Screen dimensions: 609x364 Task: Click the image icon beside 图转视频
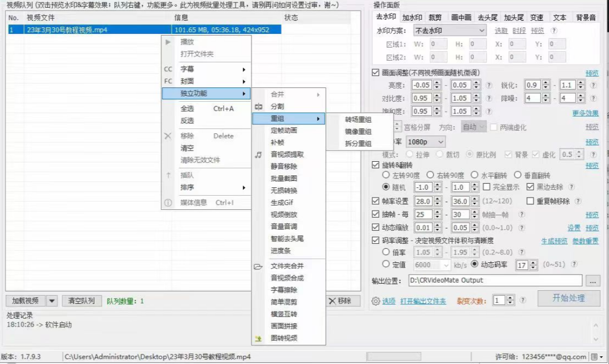[x=258, y=338]
